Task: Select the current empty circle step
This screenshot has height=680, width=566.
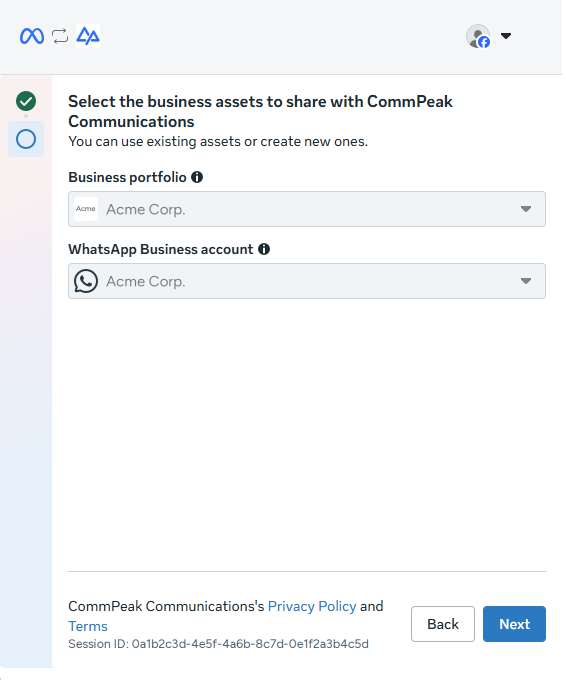Action: click(x=26, y=139)
